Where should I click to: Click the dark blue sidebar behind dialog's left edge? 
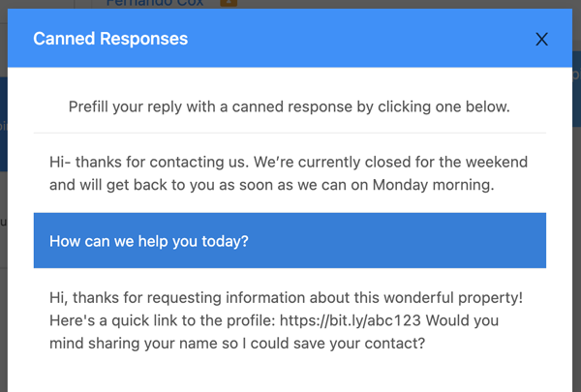[x=3, y=124]
